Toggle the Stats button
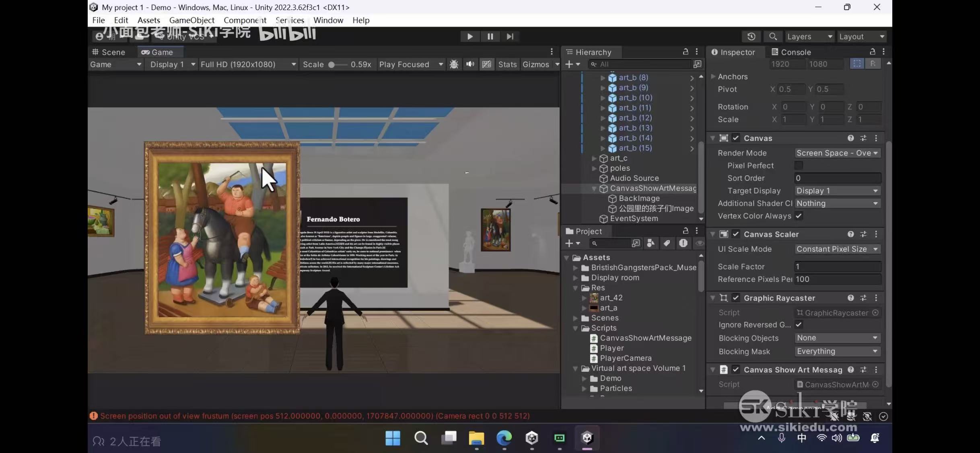 507,64
